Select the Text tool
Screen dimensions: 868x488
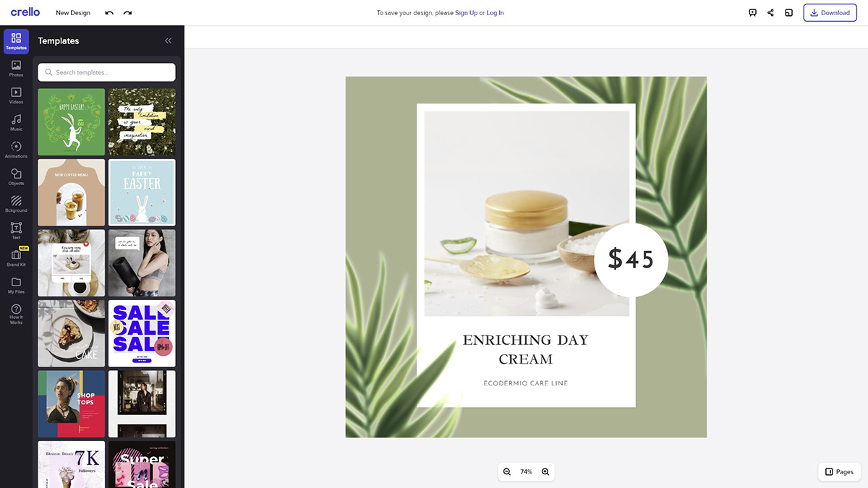pos(16,231)
